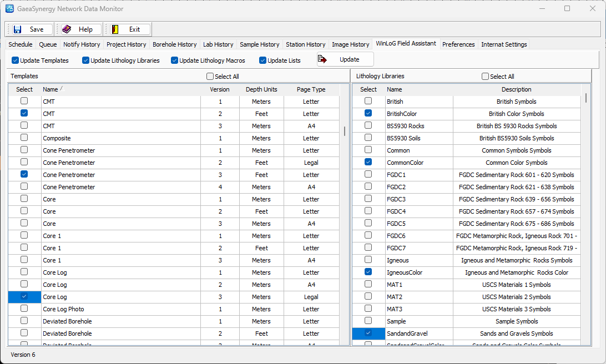606x364 pixels.
Task: Click the Update arrow icon
Action: click(x=322, y=59)
